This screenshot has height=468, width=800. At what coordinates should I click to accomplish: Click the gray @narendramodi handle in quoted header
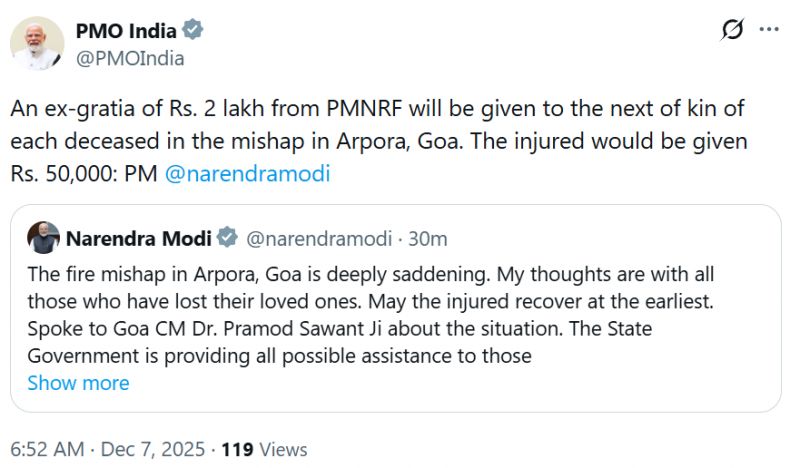point(316,238)
